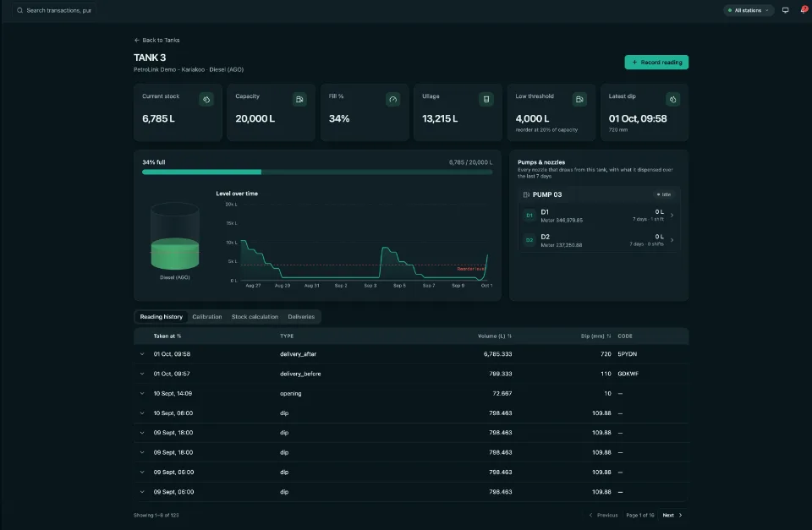812x530 pixels.
Task: Click the GDKWF code cell
Action: (x=628, y=374)
